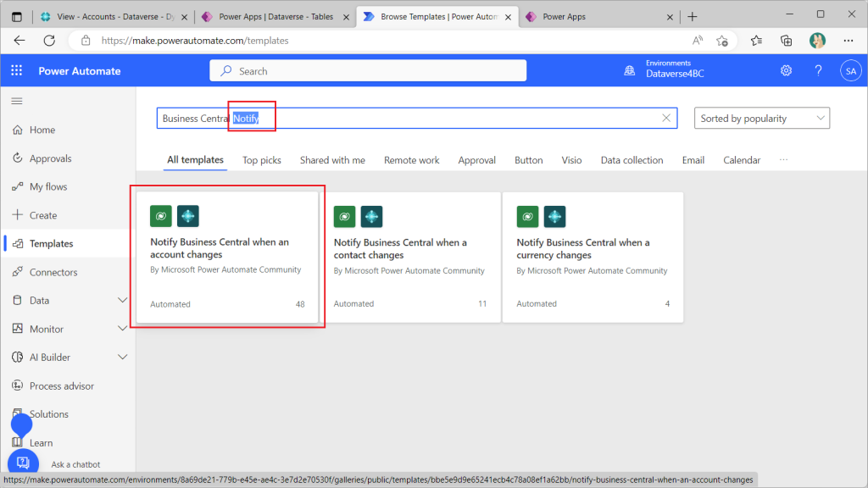This screenshot has width=868, height=488.
Task: Open My flows in the sidebar
Action: pos(68,187)
